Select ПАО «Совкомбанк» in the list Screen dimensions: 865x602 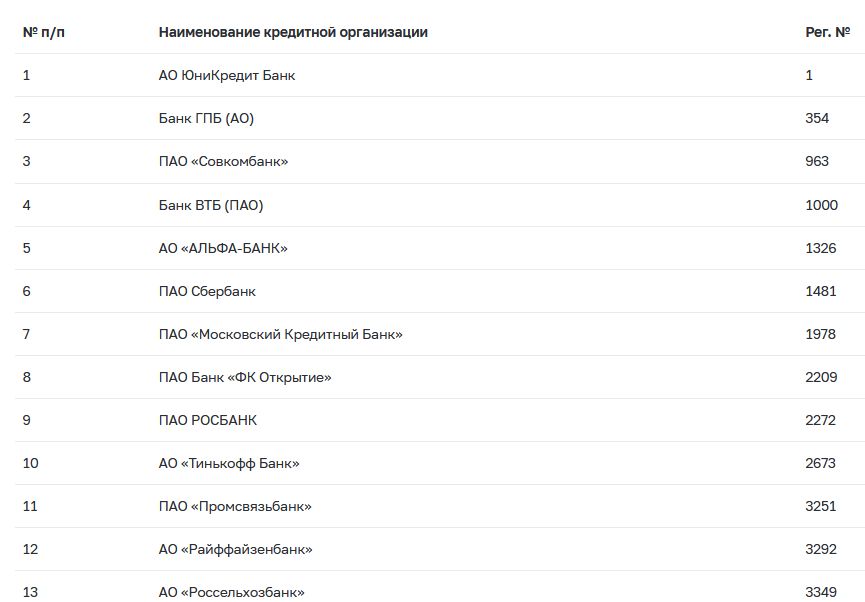click(x=224, y=161)
